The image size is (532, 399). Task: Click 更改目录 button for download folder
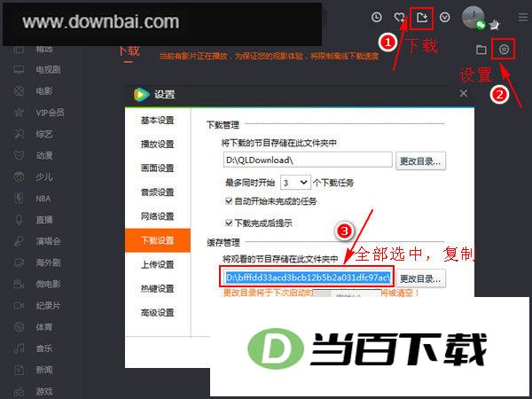(x=420, y=161)
